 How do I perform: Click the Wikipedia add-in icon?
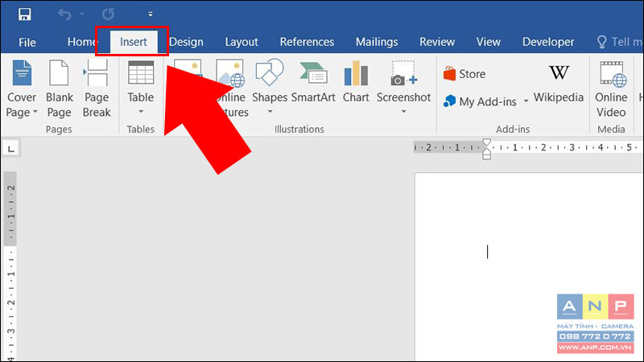click(559, 73)
